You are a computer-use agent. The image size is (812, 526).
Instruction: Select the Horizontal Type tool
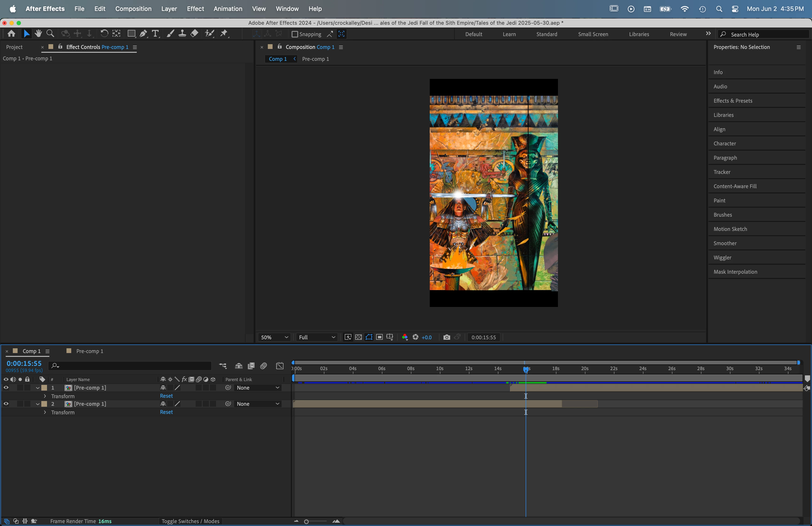click(x=155, y=33)
